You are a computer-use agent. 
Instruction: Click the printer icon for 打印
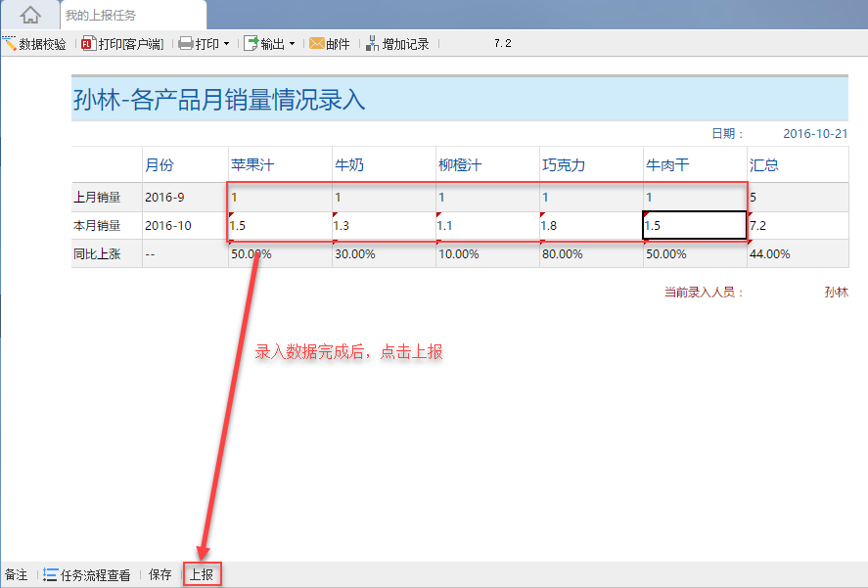[186, 44]
